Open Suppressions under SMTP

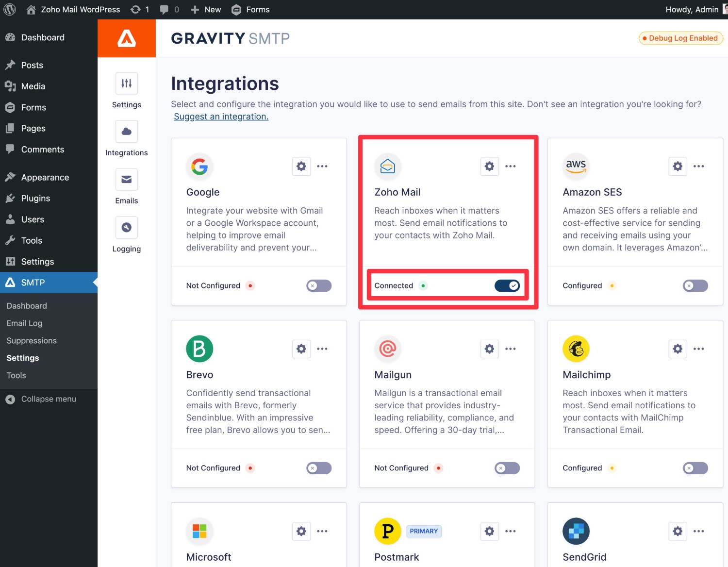(32, 341)
